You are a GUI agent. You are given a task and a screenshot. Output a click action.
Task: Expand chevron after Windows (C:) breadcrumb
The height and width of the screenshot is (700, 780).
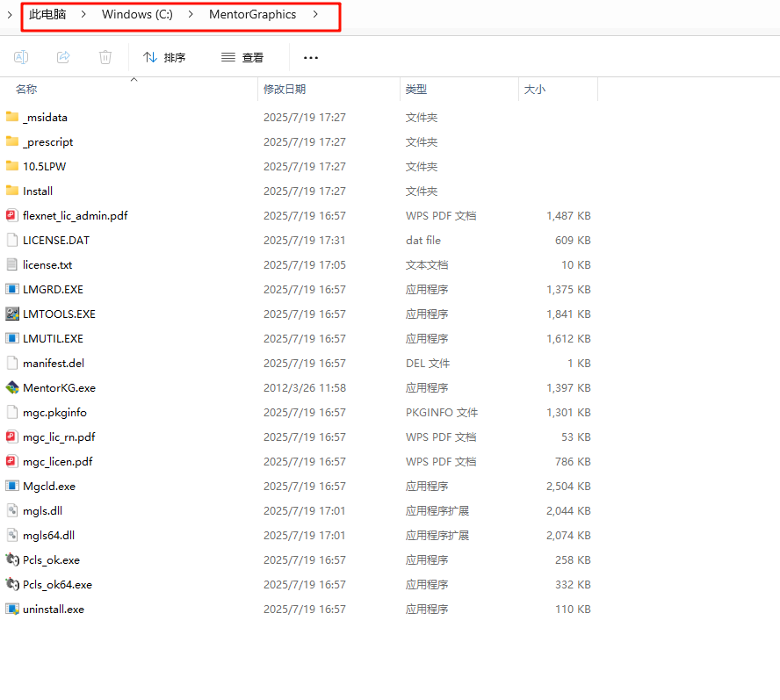pyautogui.click(x=191, y=14)
